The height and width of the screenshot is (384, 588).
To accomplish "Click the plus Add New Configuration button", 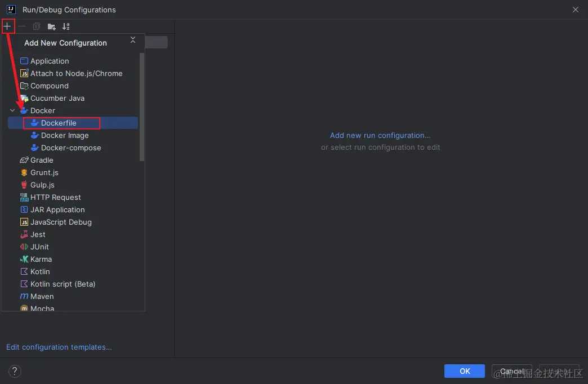I will tap(7, 26).
